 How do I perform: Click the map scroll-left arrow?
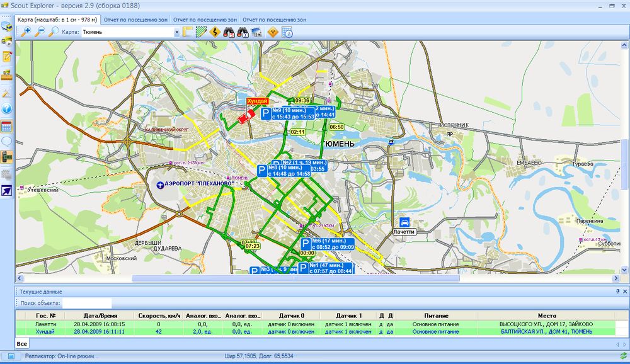[x=20, y=278]
